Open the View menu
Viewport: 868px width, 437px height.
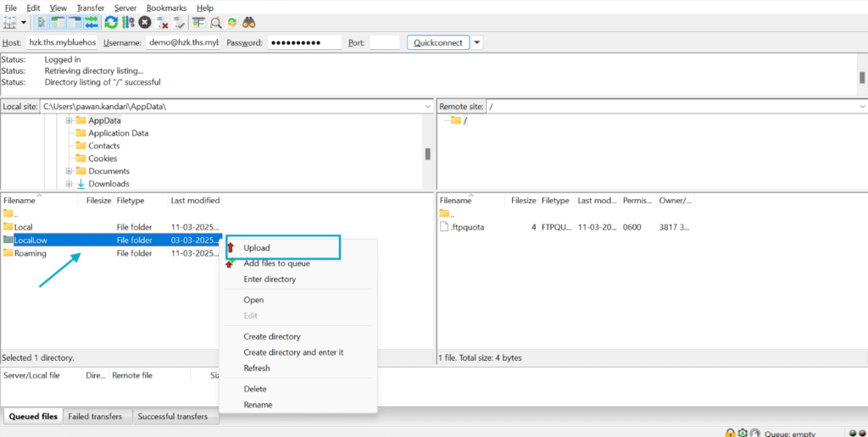pyautogui.click(x=58, y=8)
